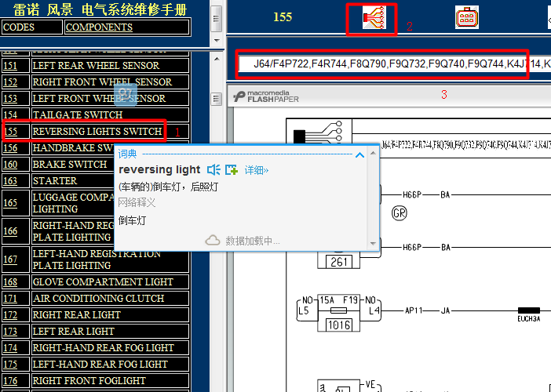The image size is (551, 392).
Task: Select RIGHT FRONT WHEEL SENSOR entry
Action: tap(111, 82)
